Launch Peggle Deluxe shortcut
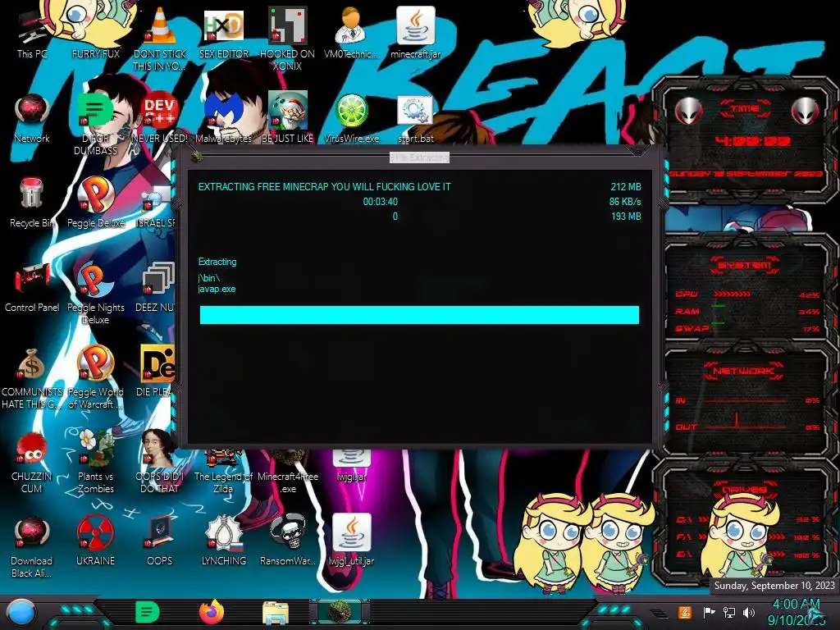Image resolution: width=840 pixels, height=630 pixels. point(95,203)
